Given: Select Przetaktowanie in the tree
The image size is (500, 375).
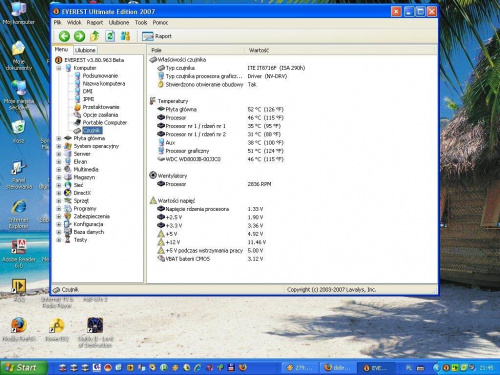Looking at the screenshot, I should coord(101,107).
